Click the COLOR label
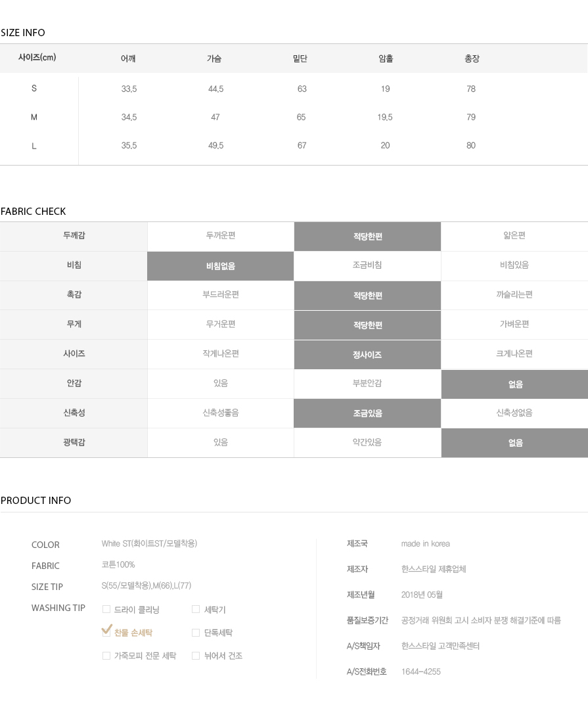588x728 pixels. (x=45, y=545)
